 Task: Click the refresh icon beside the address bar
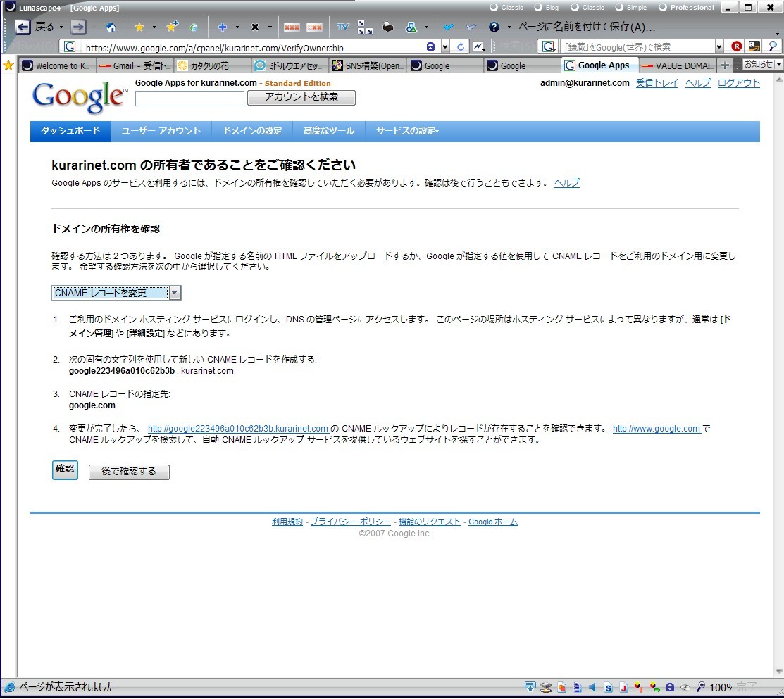pos(461,47)
